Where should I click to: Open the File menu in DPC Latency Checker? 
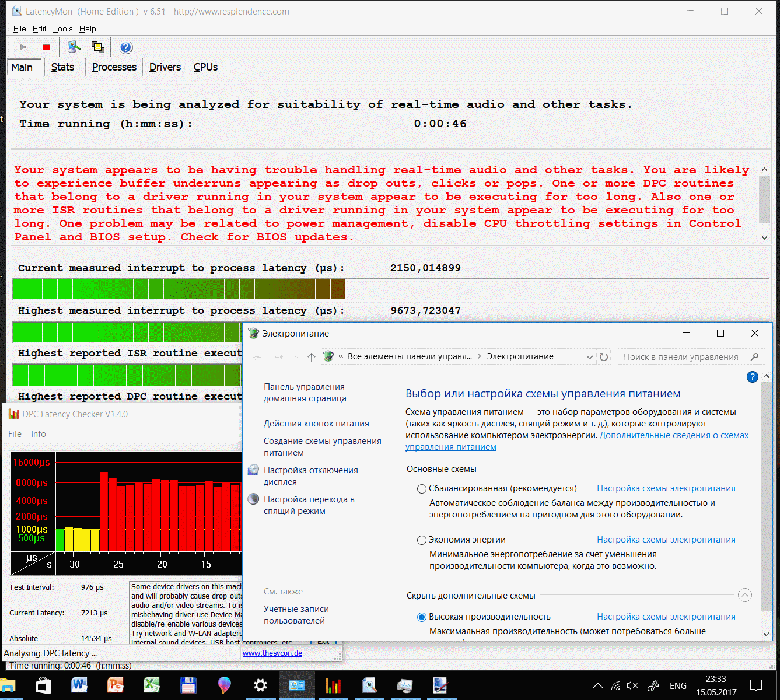pyautogui.click(x=15, y=434)
